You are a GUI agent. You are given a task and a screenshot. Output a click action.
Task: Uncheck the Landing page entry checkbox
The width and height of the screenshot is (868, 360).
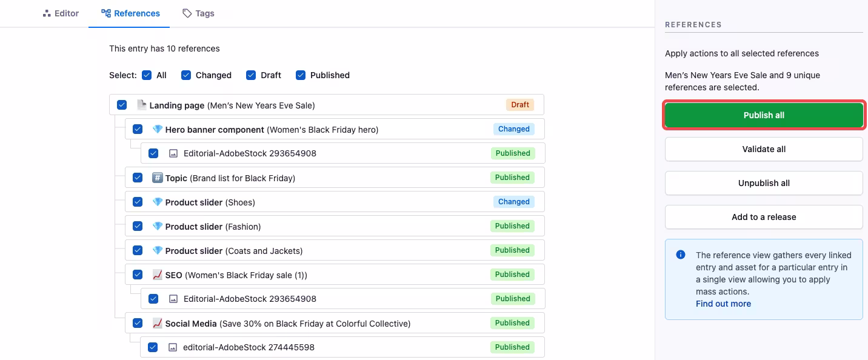[x=122, y=105]
